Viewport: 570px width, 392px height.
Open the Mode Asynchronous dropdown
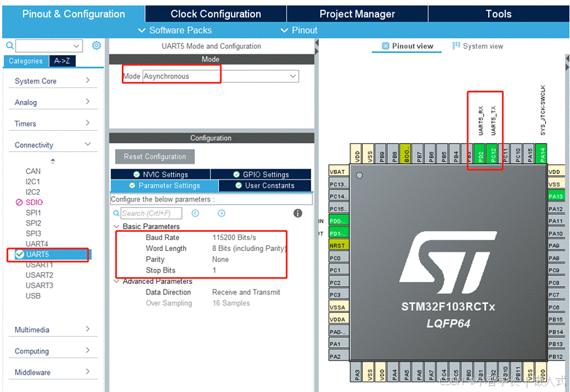pyautogui.click(x=220, y=76)
